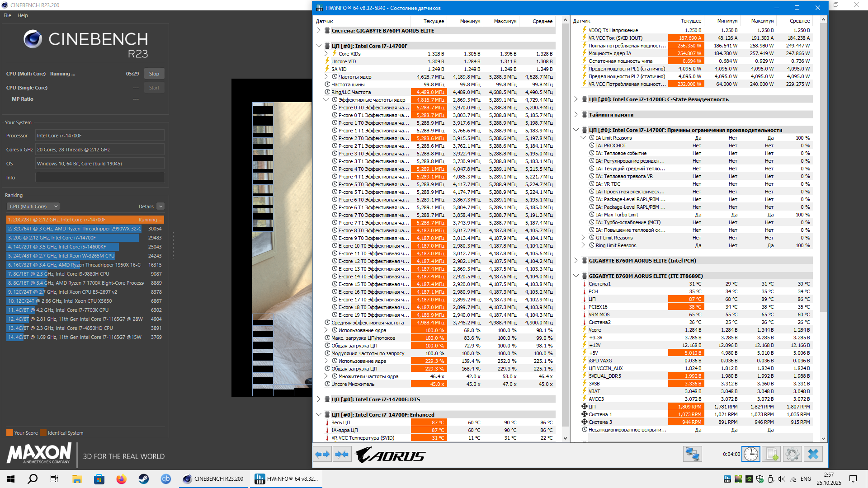Open the Cinebench Help menu
This screenshot has width=868, height=488.
coord(23,15)
